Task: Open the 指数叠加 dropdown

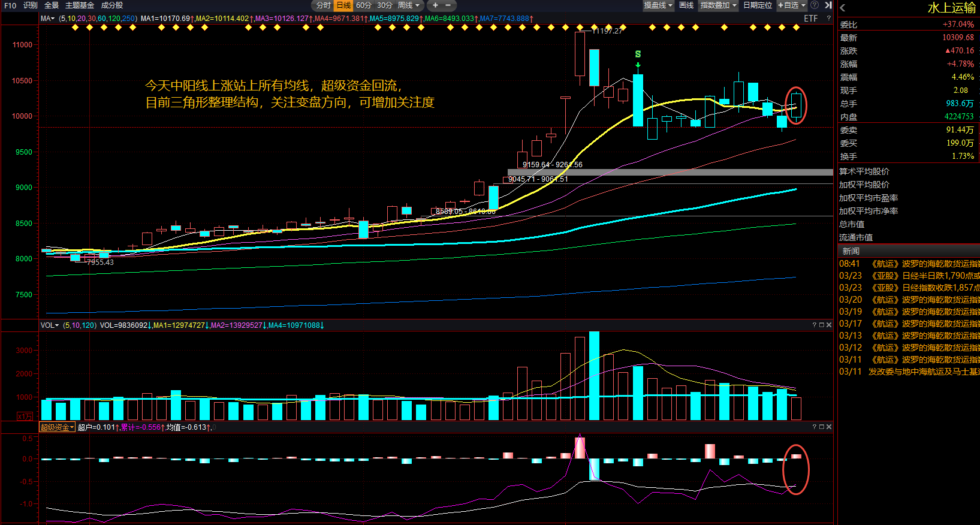Action: click(x=718, y=5)
